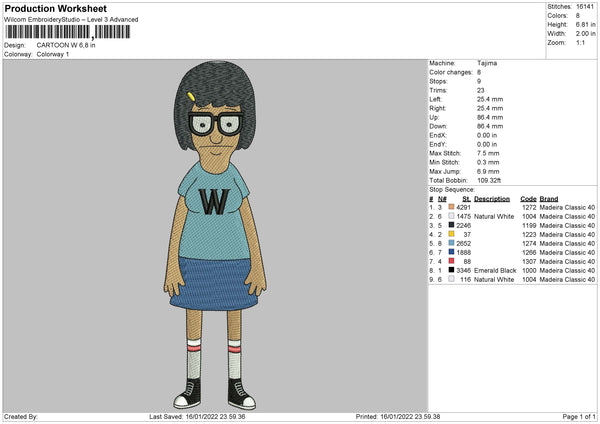Click the barcode under the worksheet title
The width and height of the screenshot is (600, 424).
pyautogui.click(x=68, y=32)
